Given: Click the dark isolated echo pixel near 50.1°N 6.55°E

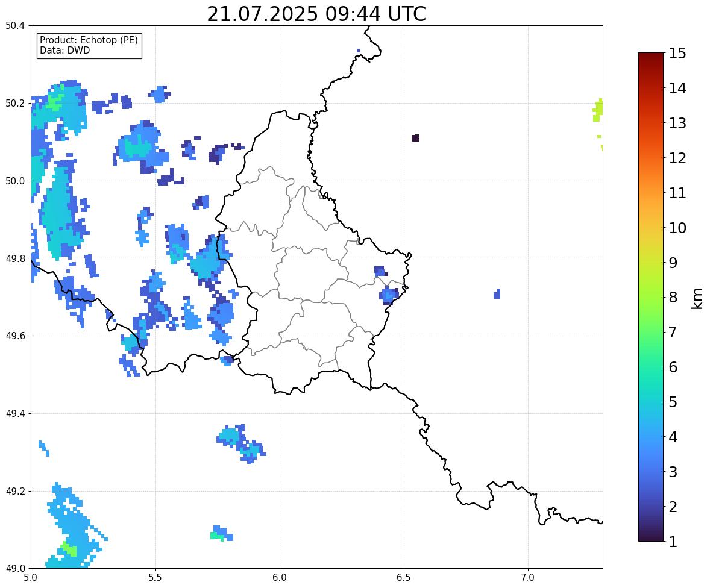Looking at the screenshot, I should 416,138.
